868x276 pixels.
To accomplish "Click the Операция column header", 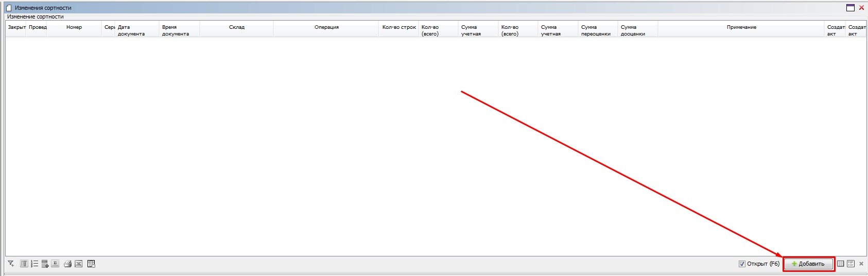I will tap(326, 27).
